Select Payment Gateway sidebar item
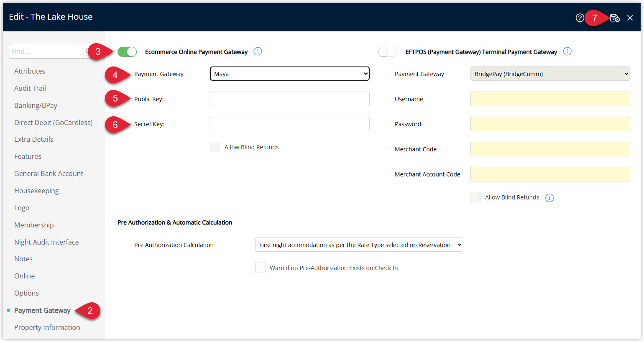 (x=42, y=310)
